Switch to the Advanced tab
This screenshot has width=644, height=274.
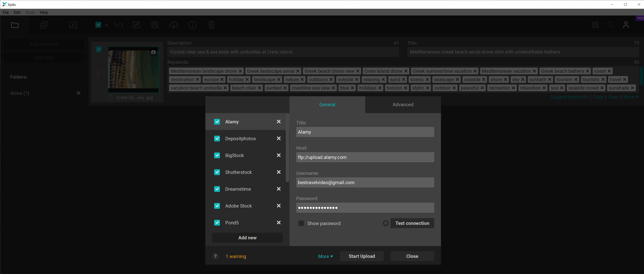coord(403,105)
